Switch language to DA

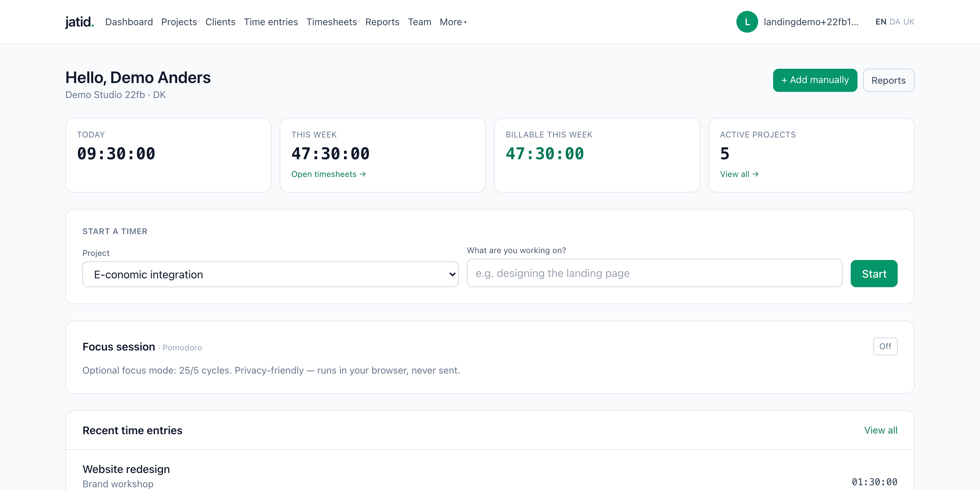[x=894, y=22]
